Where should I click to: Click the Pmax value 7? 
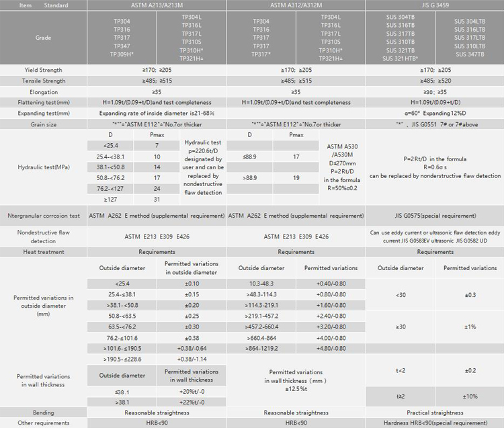pos(157,146)
